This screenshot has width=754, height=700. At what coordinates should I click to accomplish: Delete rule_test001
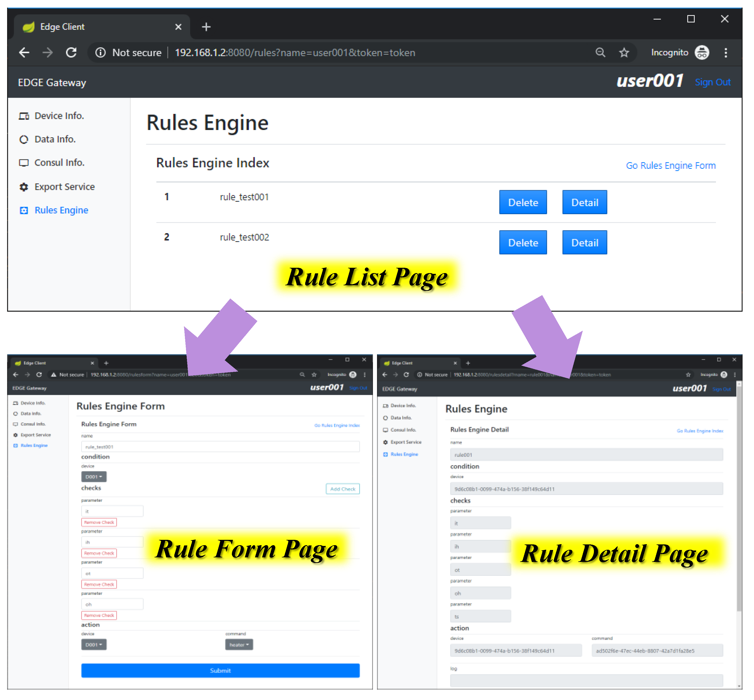pyautogui.click(x=523, y=202)
